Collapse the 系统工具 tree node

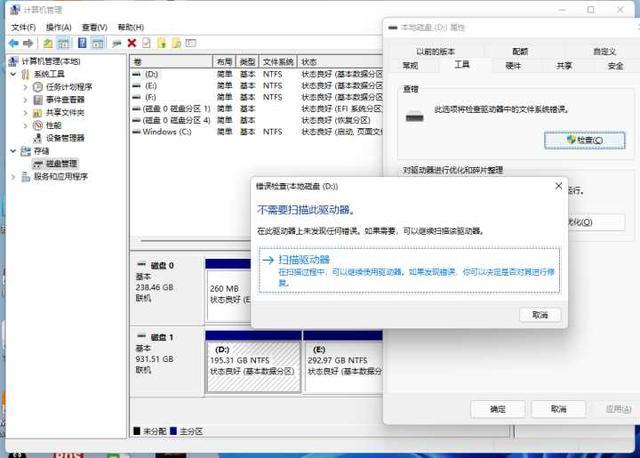(13, 74)
